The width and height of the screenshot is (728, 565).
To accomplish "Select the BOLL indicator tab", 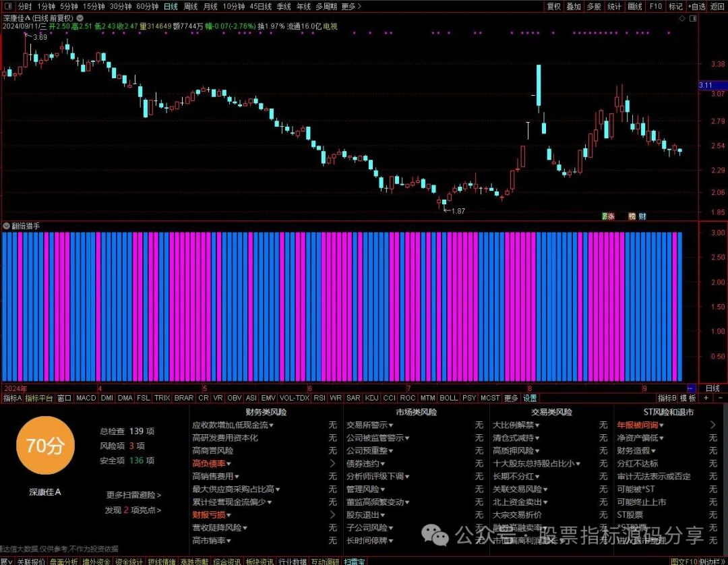I will 448,398.
